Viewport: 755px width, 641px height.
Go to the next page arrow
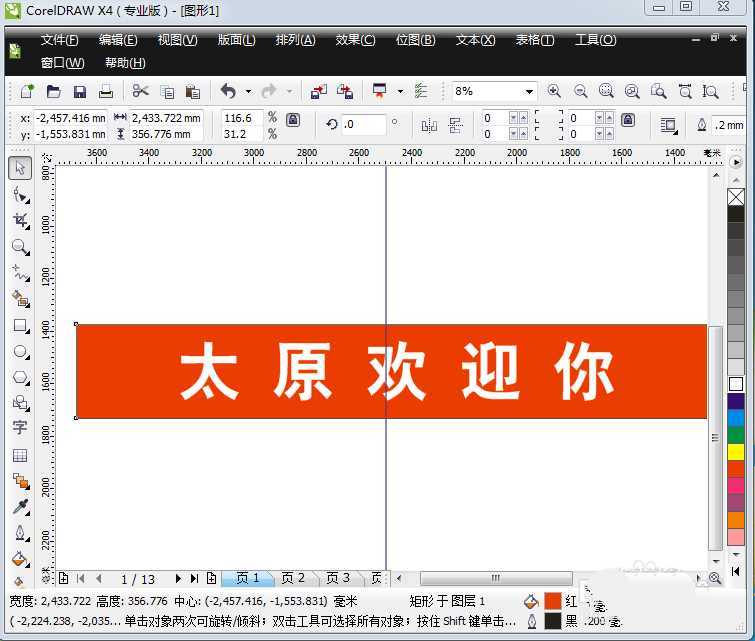point(178,578)
